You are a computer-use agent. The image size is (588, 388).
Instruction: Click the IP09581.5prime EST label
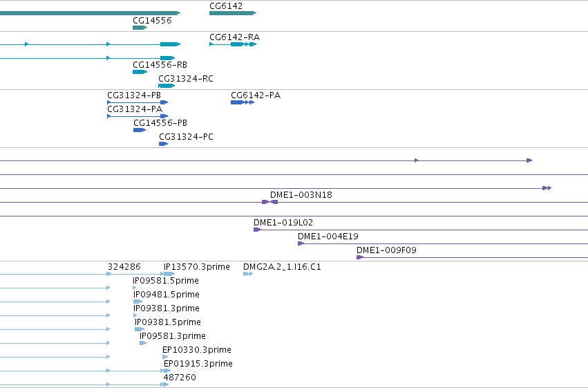[x=166, y=280]
